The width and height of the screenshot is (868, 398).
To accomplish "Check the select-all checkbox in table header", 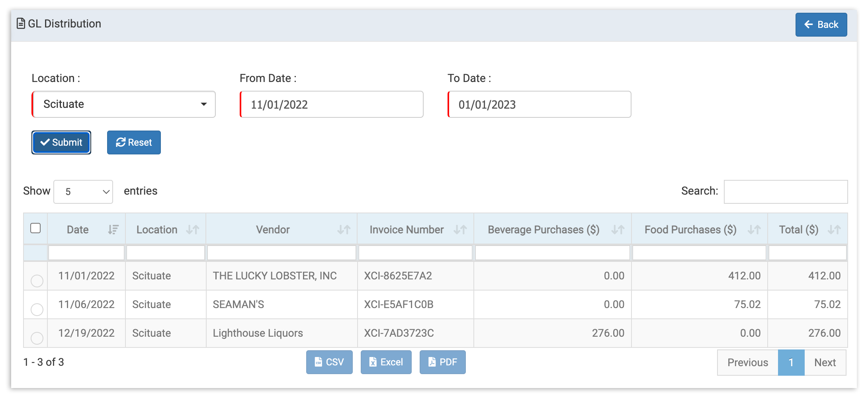I will [x=36, y=227].
